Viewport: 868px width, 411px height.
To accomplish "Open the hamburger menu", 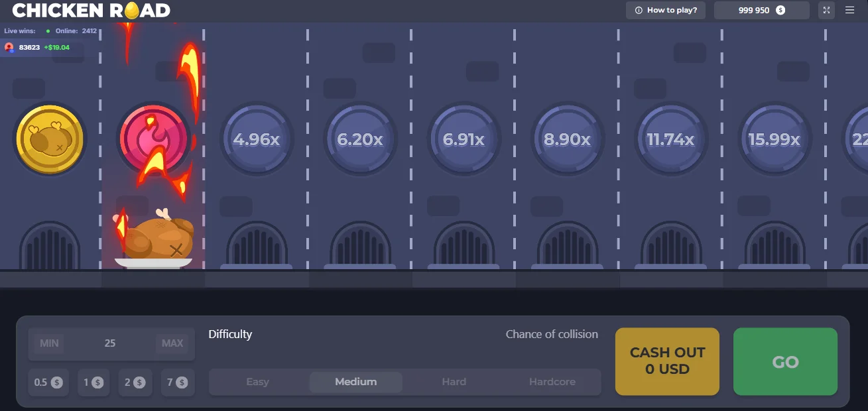I will [x=850, y=10].
